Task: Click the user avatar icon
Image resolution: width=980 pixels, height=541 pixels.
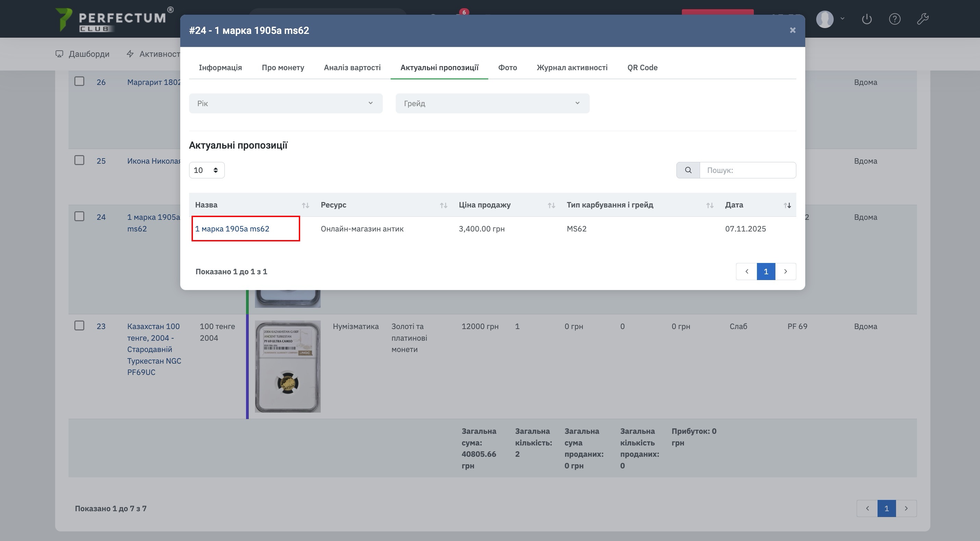Action: pyautogui.click(x=825, y=19)
